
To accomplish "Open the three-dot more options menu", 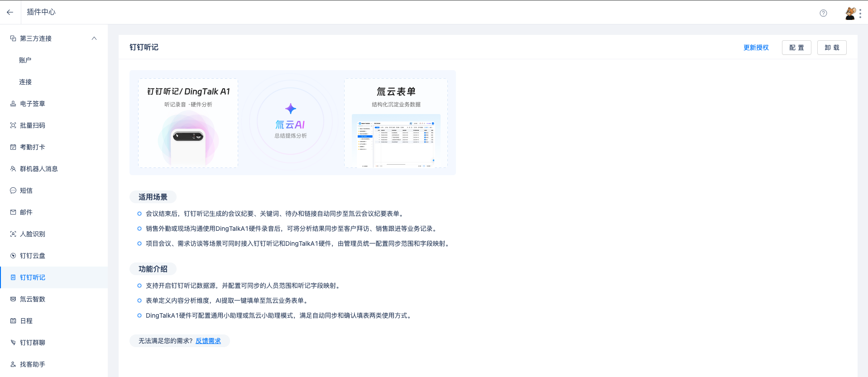I will pyautogui.click(x=860, y=14).
